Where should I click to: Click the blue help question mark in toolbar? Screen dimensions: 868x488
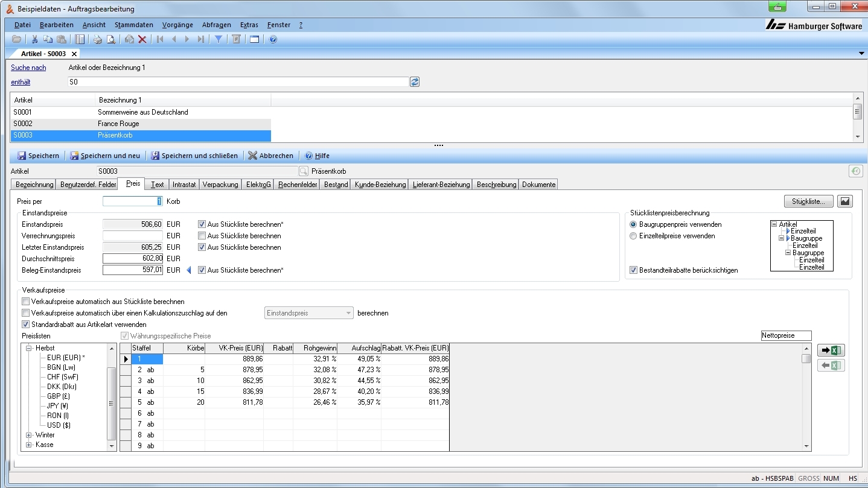tap(273, 39)
